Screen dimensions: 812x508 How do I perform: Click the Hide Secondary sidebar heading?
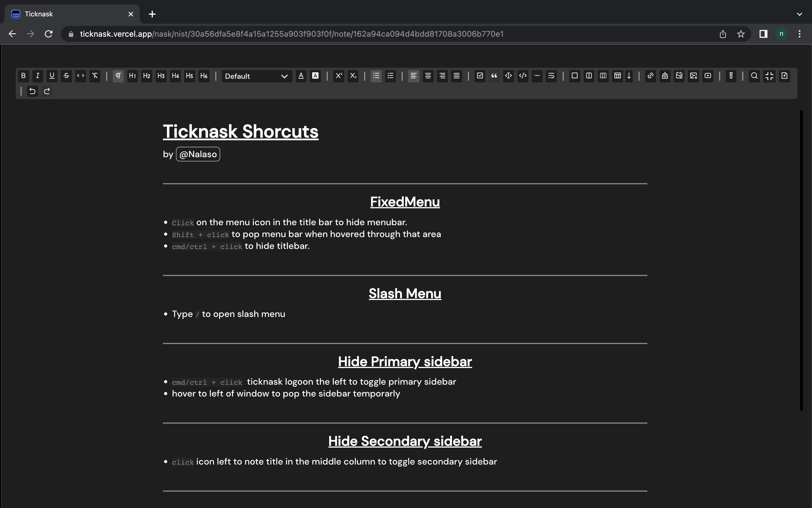tap(405, 441)
